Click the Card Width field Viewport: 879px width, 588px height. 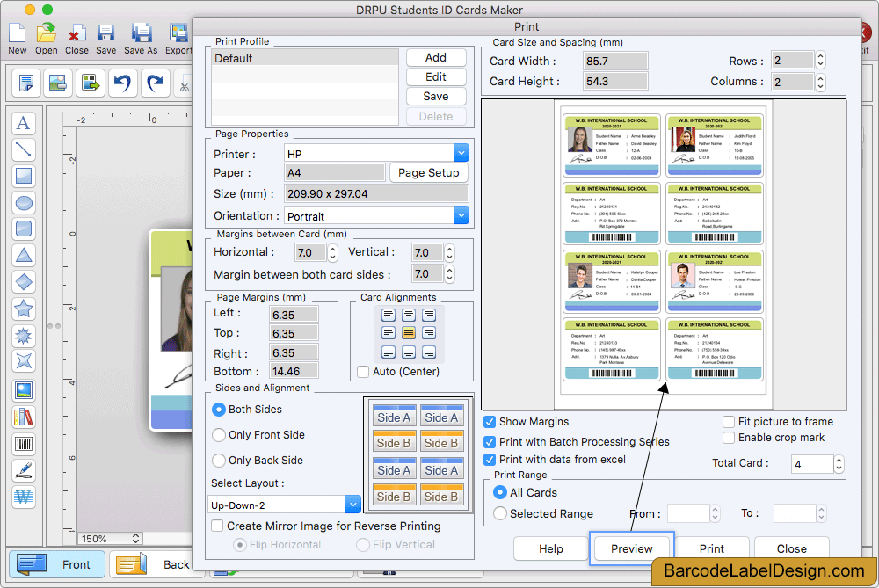tap(615, 61)
